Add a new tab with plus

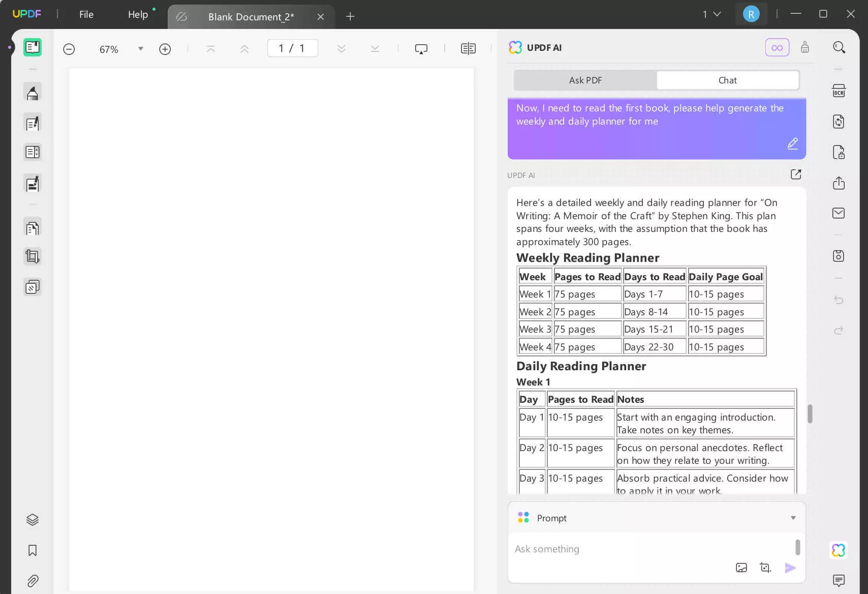click(x=350, y=17)
